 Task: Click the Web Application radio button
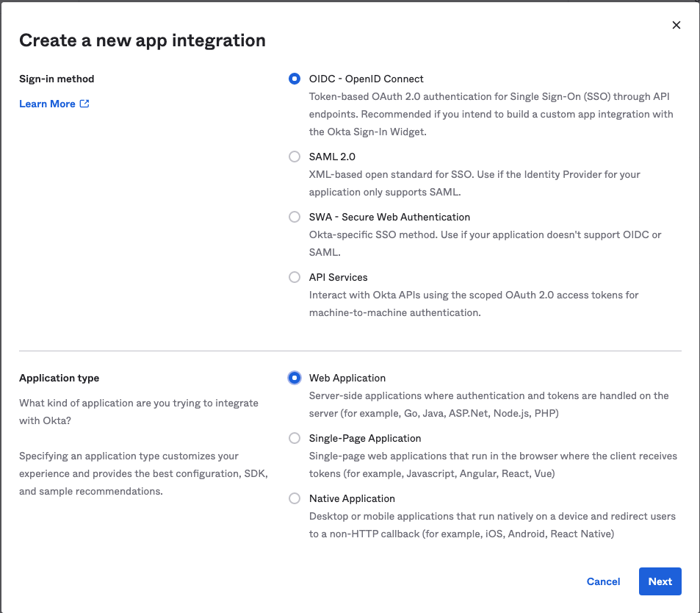[x=295, y=378]
